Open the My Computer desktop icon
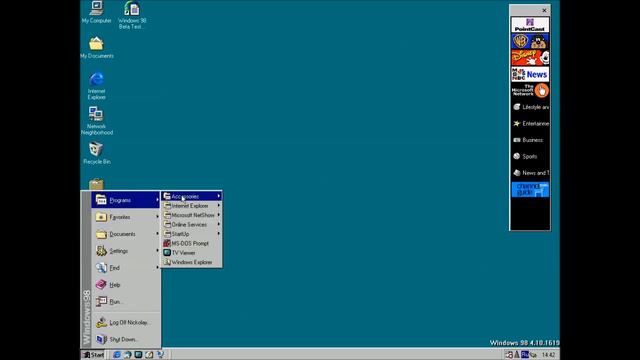Viewport: 640px width, 360px height. [96, 12]
